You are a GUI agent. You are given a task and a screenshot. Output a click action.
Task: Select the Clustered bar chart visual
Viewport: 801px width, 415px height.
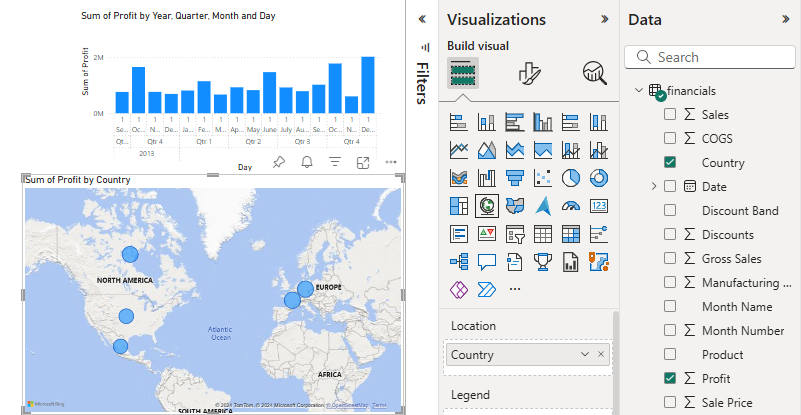tap(514, 123)
